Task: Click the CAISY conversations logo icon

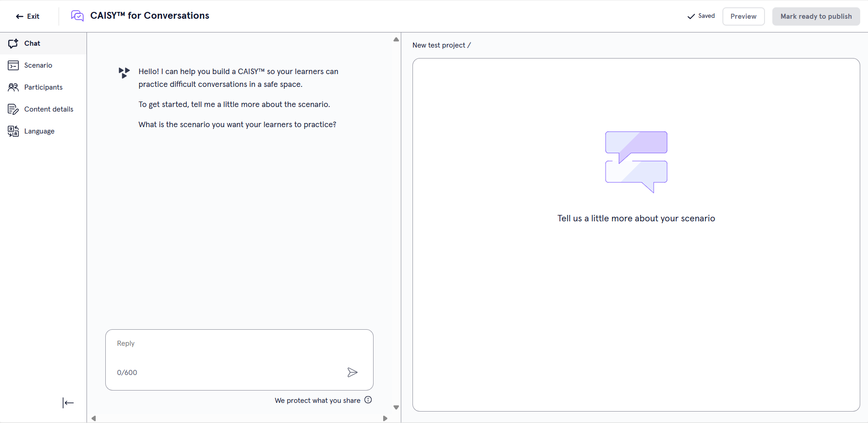Action: tap(77, 16)
